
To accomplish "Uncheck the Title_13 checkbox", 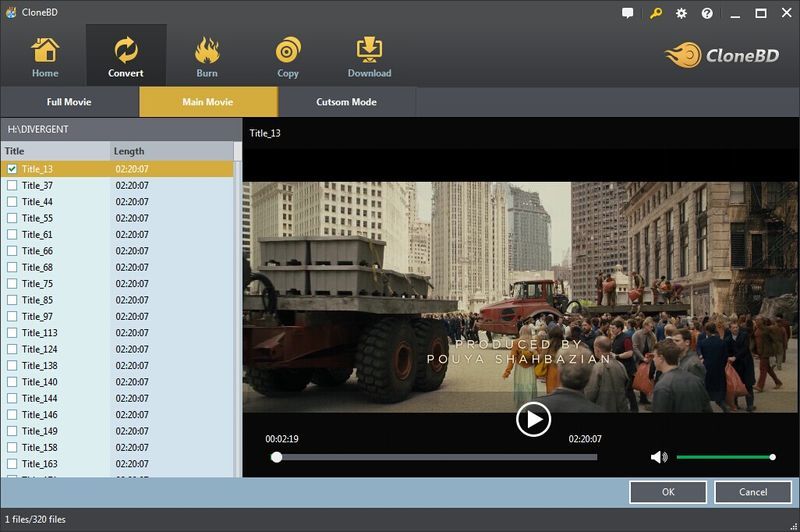I will point(12,169).
